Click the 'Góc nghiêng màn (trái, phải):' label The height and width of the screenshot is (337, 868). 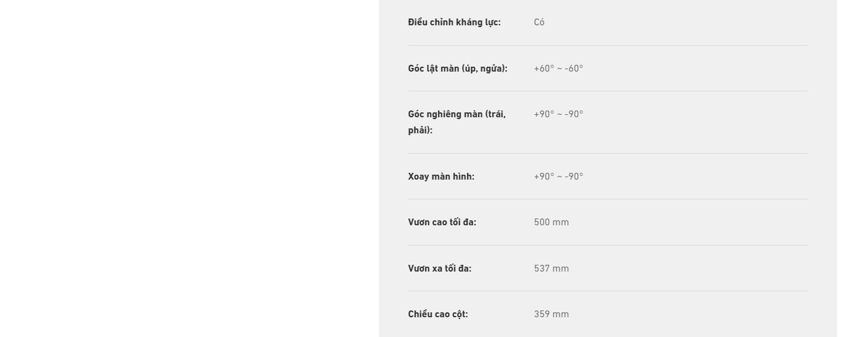pyautogui.click(x=457, y=122)
